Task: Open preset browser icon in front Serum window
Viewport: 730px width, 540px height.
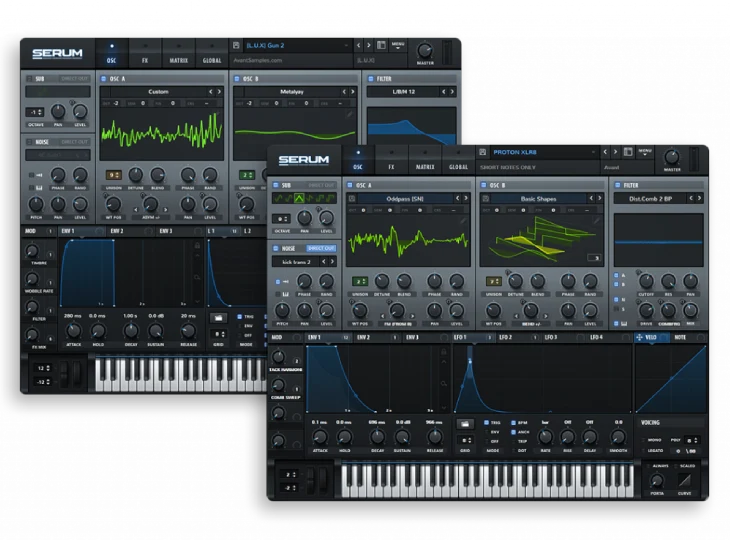Action: click(x=628, y=152)
